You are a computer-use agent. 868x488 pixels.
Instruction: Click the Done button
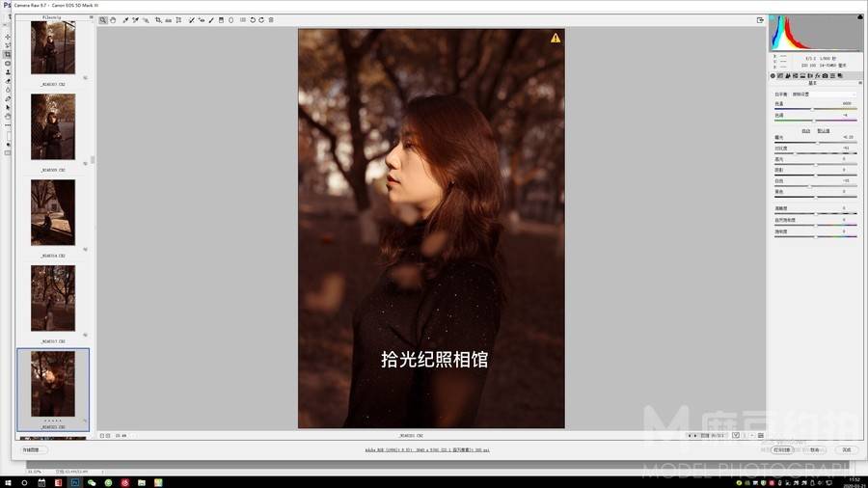847,449
